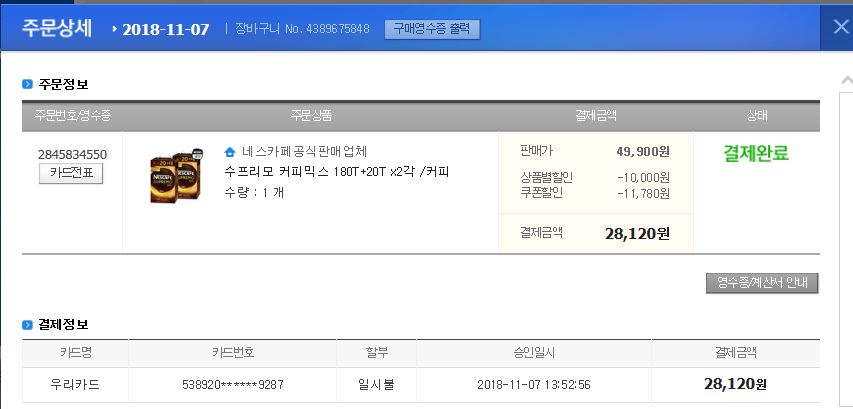Screen dimensions: 853x409
Task: Click the blue 주문정보 section icon
Action: 28,84
